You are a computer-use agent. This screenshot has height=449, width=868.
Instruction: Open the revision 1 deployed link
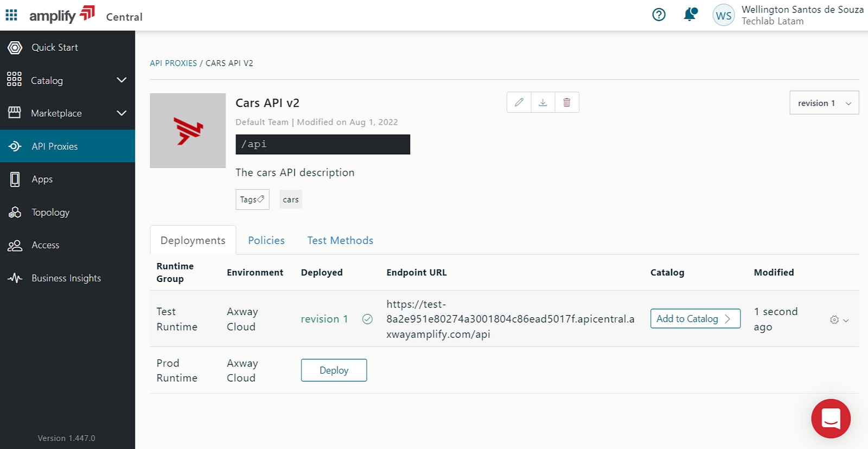point(324,319)
